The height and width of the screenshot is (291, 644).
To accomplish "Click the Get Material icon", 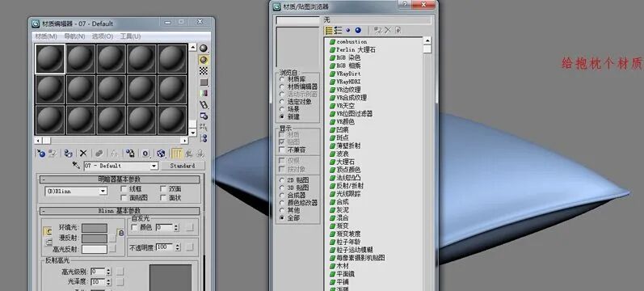I will 41,154.
